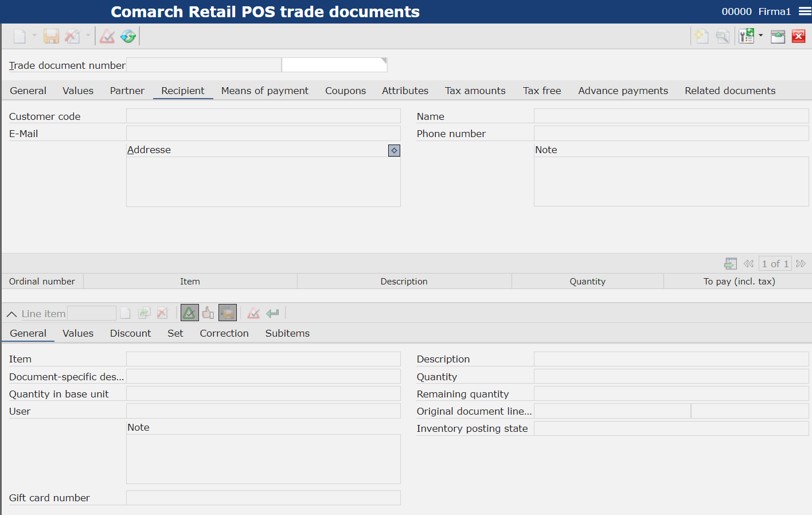The width and height of the screenshot is (812, 515).
Task: Open the Discount tab
Action: (x=130, y=333)
